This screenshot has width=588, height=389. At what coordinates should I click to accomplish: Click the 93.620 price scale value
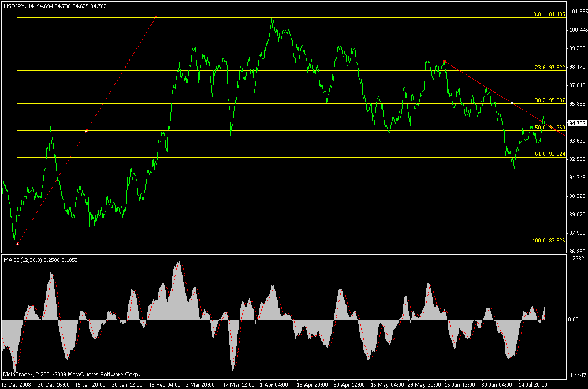click(578, 141)
